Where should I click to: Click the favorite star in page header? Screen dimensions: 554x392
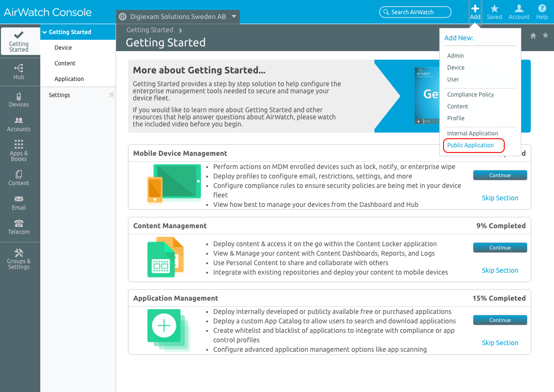tap(545, 36)
